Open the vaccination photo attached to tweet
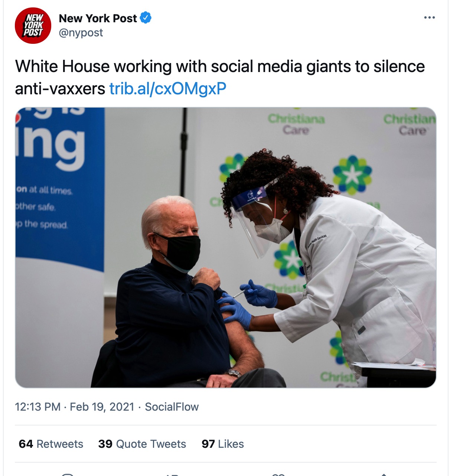This screenshot has width=450, height=476. [x=226, y=248]
